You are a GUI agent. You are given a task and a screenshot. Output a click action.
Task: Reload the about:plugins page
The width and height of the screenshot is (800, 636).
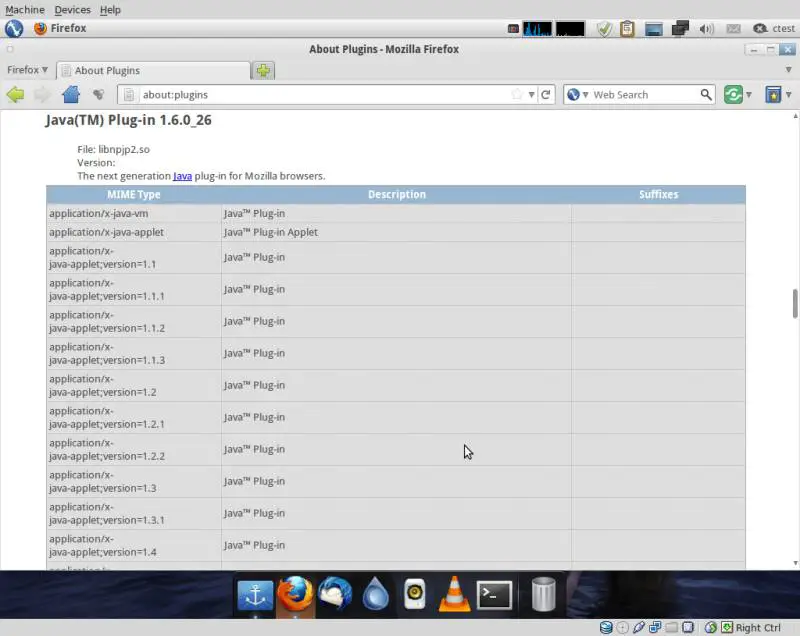[545, 94]
